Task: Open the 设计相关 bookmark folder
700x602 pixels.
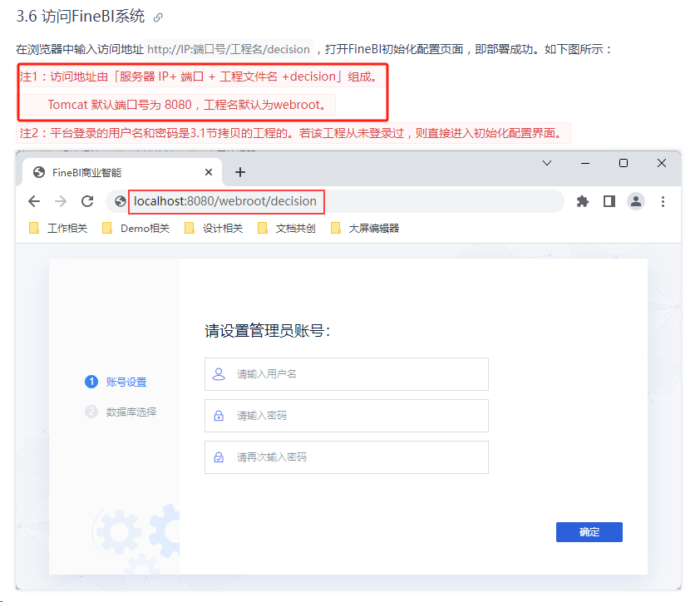Action: click(214, 228)
